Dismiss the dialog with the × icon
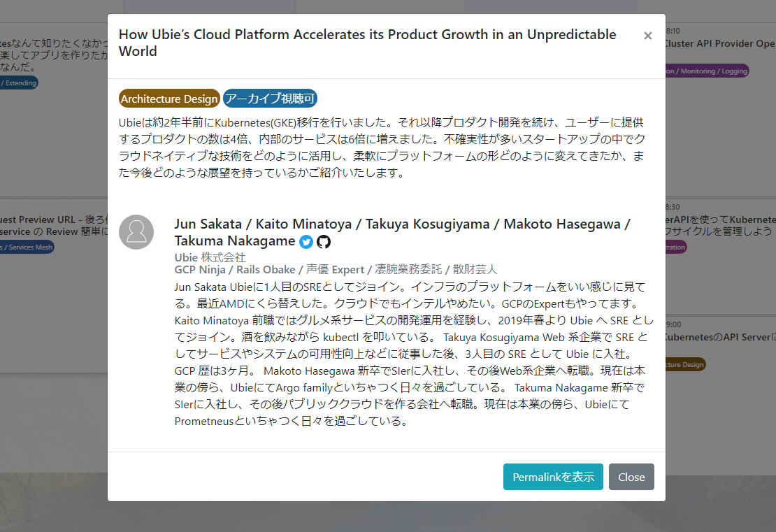776x532 pixels. (x=647, y=35)
